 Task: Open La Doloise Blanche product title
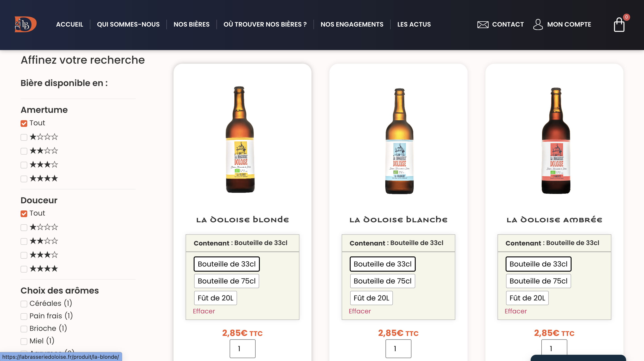coord(398,220)
